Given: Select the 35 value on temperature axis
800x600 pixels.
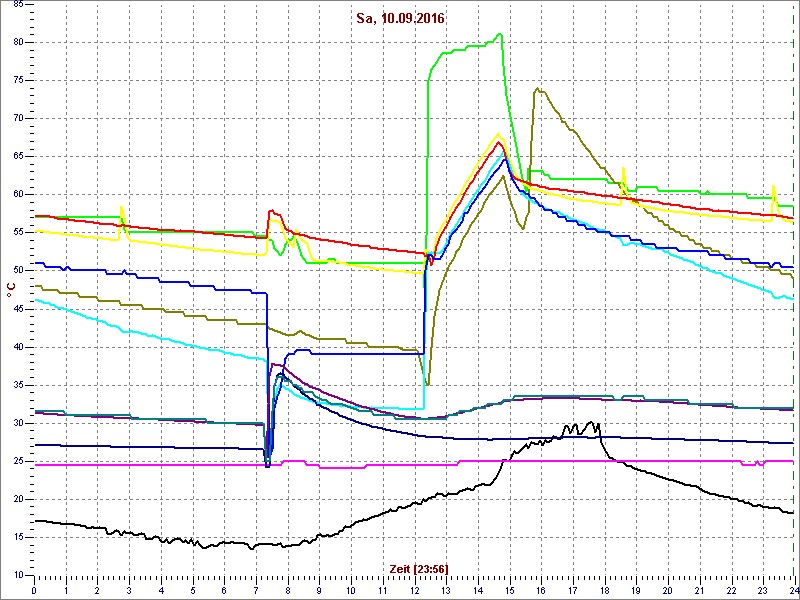Looking at the screenshot, I should click(x=18, y=385).
